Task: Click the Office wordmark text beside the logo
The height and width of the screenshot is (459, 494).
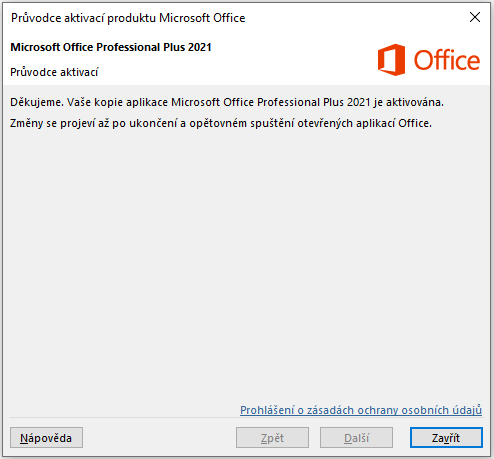Action: point(447,60)
